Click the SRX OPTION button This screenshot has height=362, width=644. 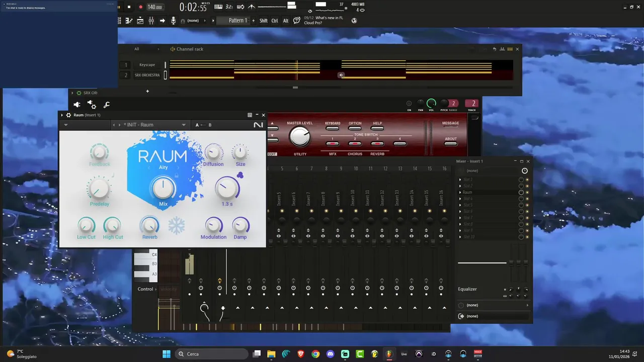click(x=355, y=128)
